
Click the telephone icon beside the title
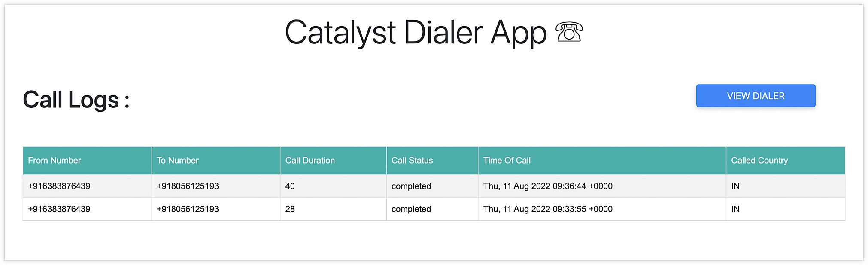tap(569, 32)
